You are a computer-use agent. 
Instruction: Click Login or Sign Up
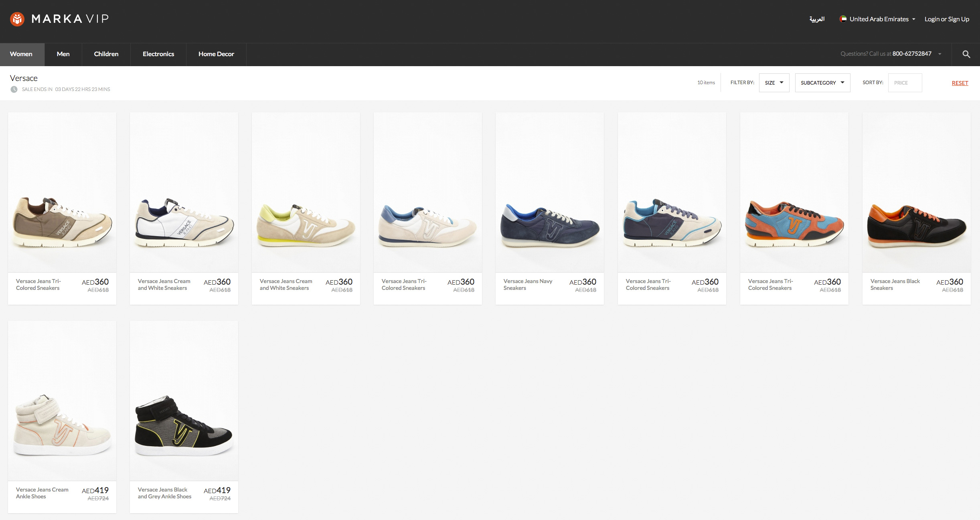(946, 19)
